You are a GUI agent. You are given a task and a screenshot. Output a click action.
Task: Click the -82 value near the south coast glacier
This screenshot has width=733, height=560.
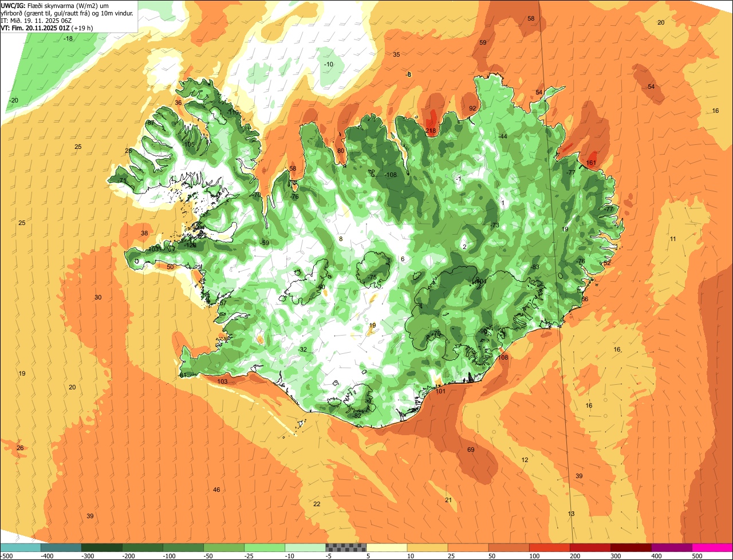356,416
